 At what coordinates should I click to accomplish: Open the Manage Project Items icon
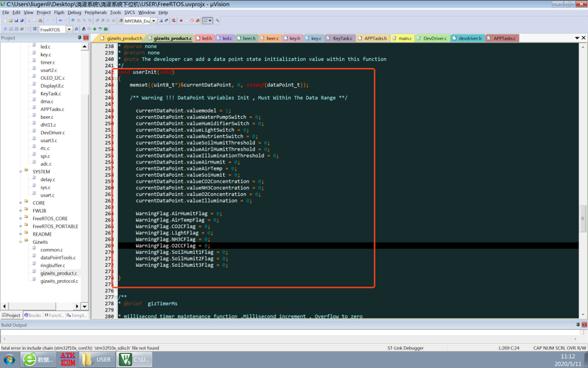tap(84, 29)
